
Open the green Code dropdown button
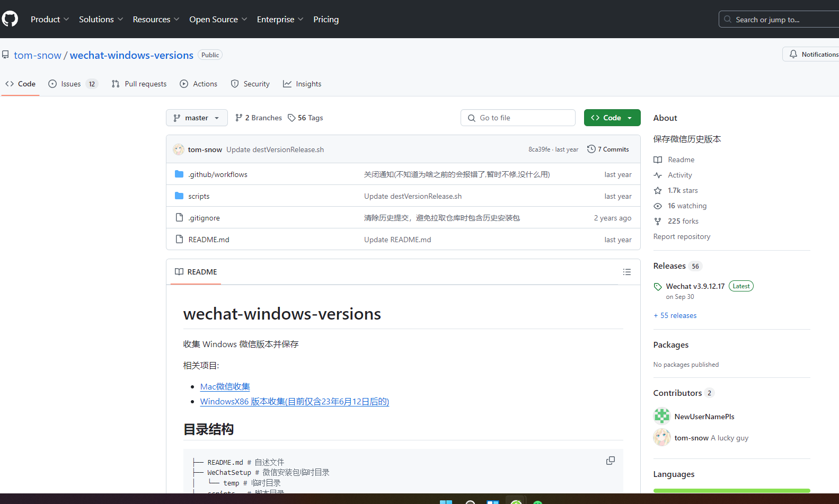pos(612,118)
